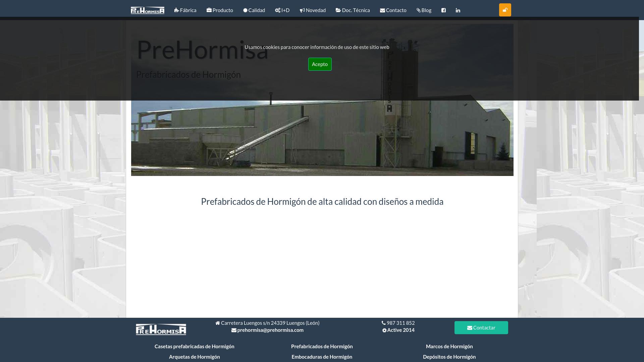Open footer Prefabricados de Hormigón link
The image size is (644, 362).
pos(322,347)
